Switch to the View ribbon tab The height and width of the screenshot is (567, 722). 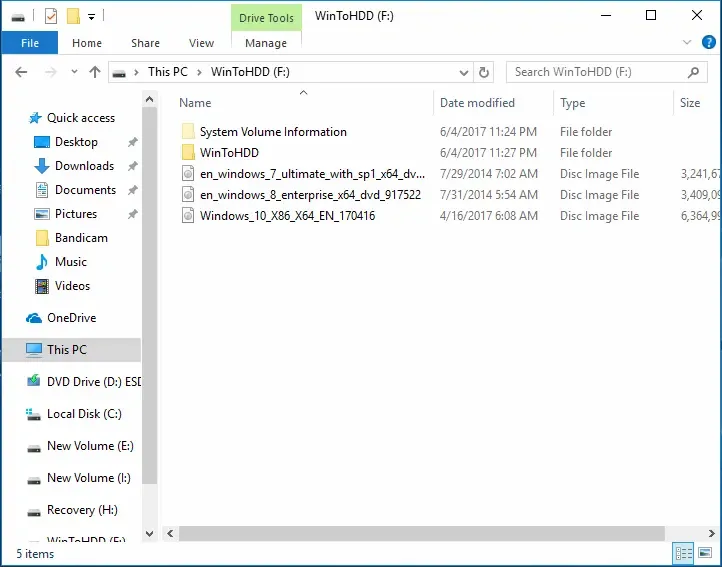pos(201,43)
